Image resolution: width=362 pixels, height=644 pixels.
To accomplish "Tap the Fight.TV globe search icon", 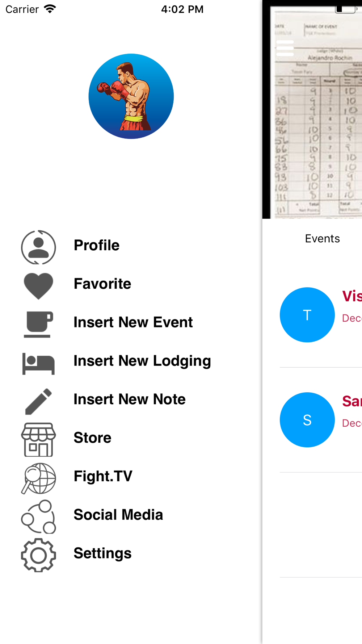I will click(x=38, y=478).
